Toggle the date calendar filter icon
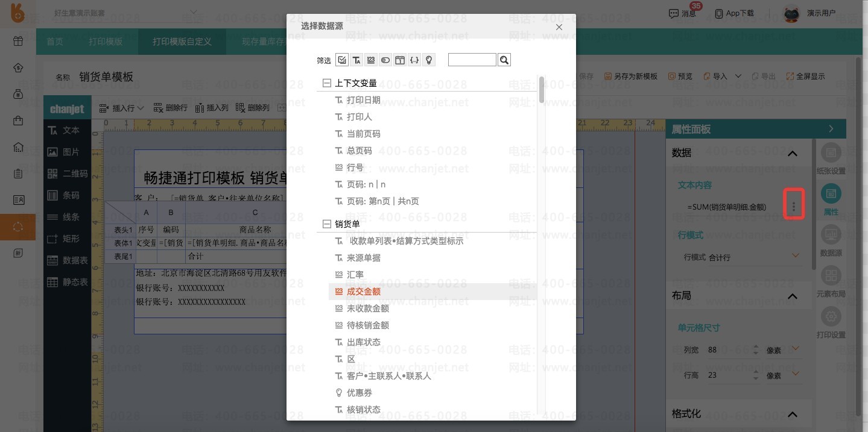This screenshot has height=432, width=868. pyautogui.click(x=400, y=60)
